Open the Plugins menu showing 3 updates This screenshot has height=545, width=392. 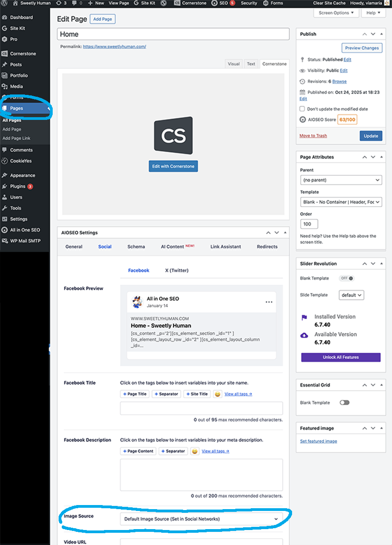click(18, 186)
